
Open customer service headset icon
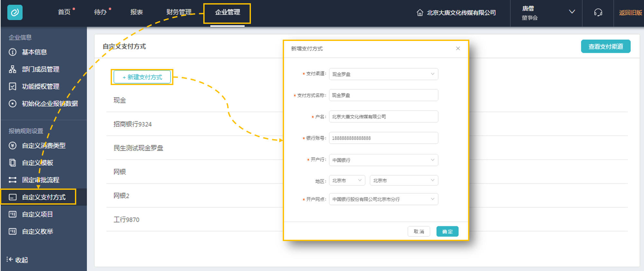(598, 13)
